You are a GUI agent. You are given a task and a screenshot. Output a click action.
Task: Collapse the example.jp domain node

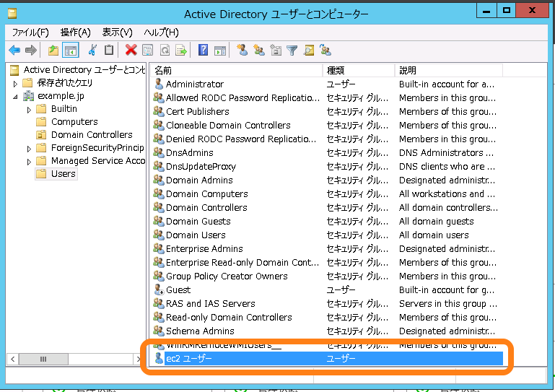15,97
